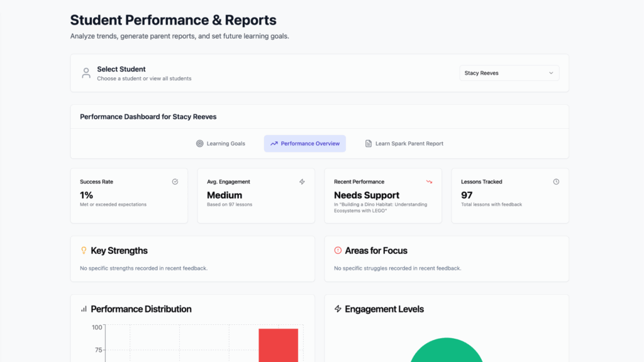Click the clock icon in Lessons Tracked card

click(556, 182)
